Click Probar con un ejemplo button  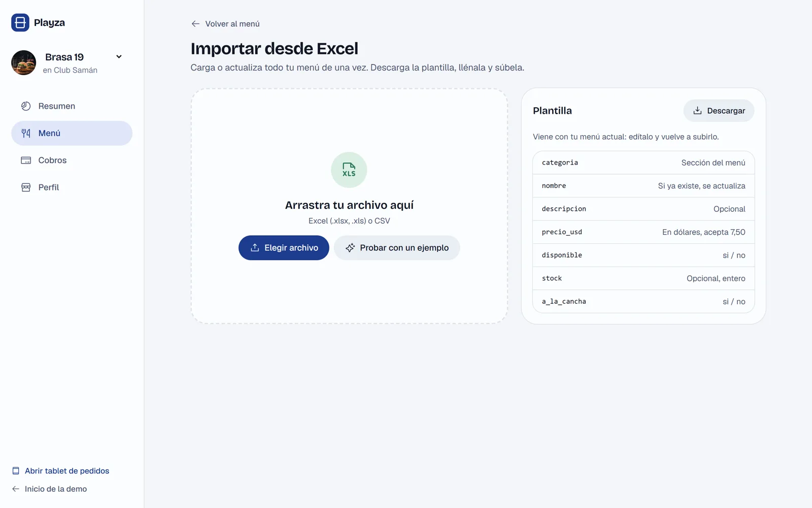pyautogui.click(x=397, y=248)
